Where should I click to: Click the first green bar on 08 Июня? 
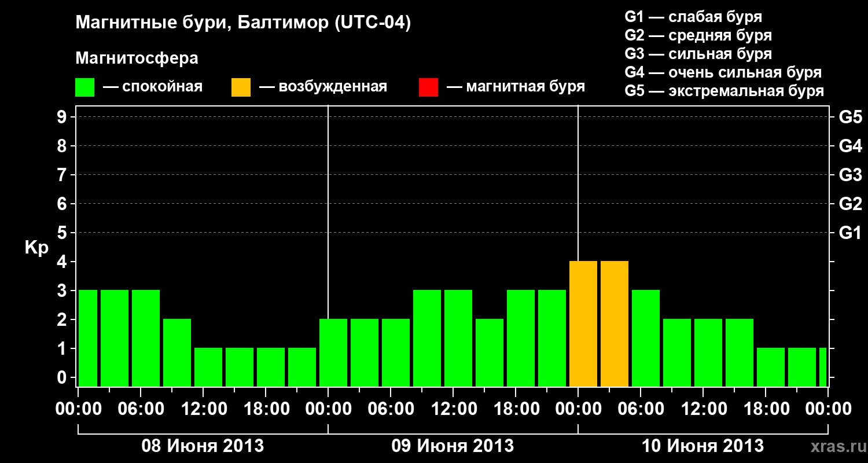[88, 338]
